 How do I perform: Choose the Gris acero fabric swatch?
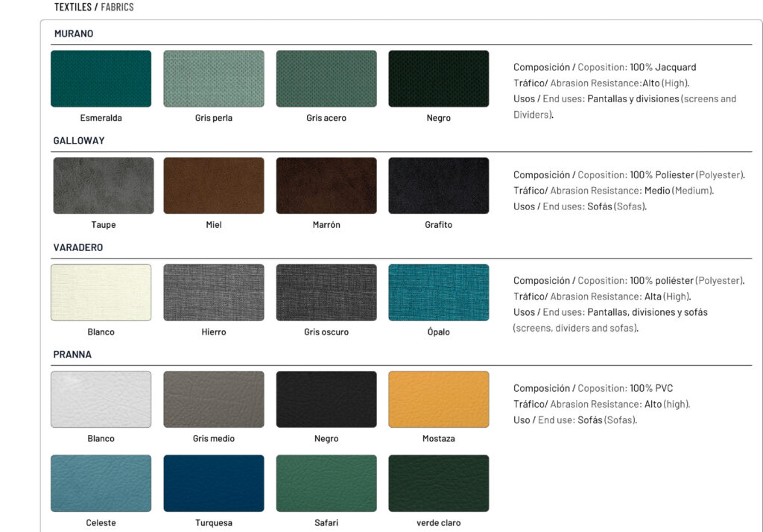[326, 78]
